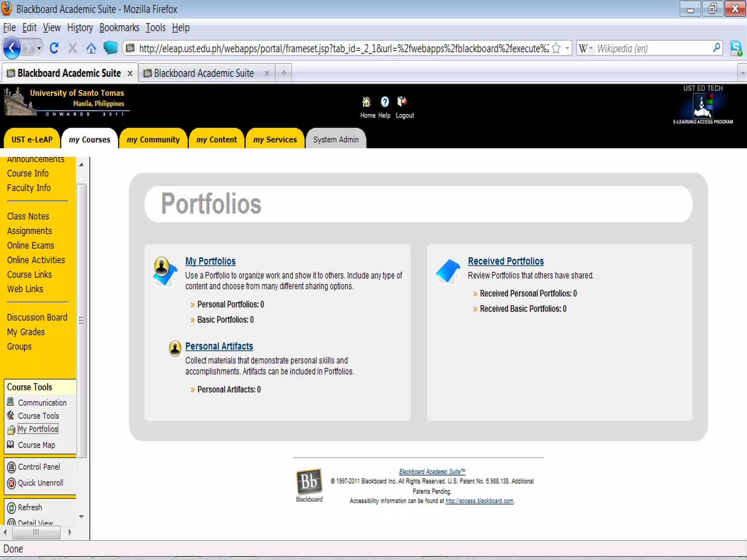
Task: Click the browser home toolbar icon
Action: [x=91, y=48]
